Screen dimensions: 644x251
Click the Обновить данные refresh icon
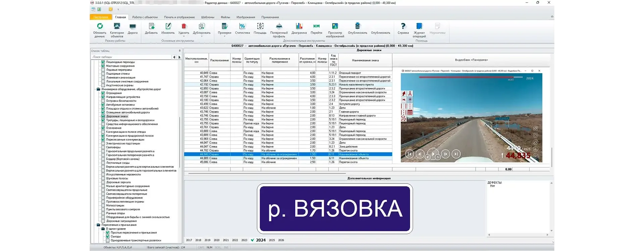tap(100, 26)
